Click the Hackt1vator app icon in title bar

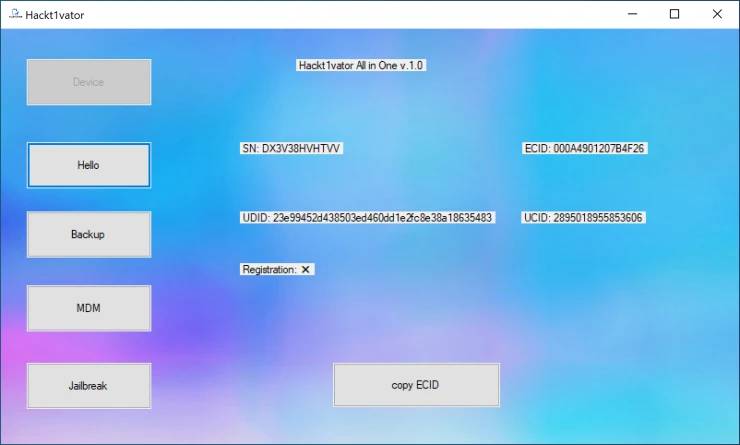[15, 14]
